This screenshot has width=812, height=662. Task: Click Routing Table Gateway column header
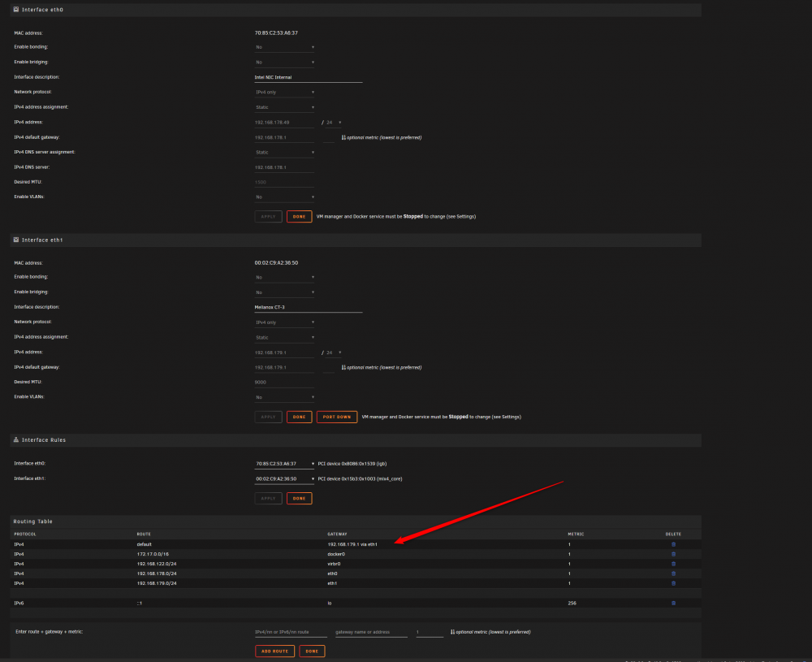337,534
